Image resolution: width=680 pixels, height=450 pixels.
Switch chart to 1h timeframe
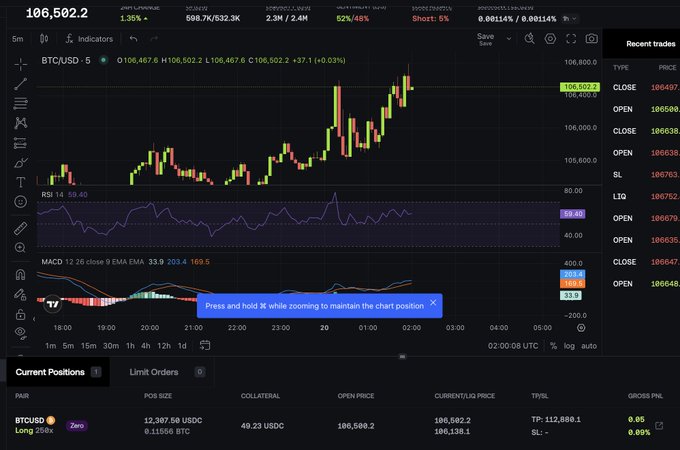tap(130, 346)
